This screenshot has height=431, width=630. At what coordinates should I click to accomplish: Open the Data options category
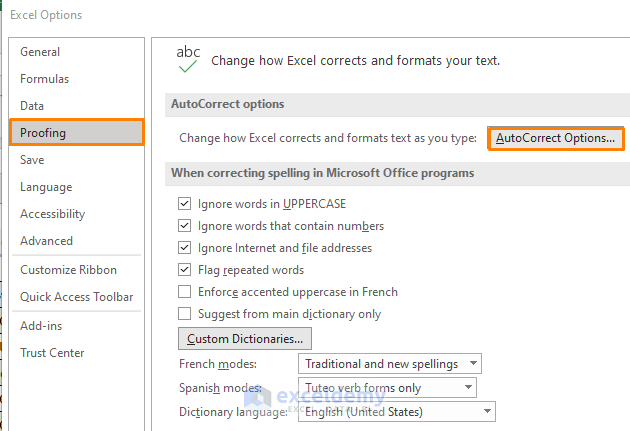click(x=32, y=106)
